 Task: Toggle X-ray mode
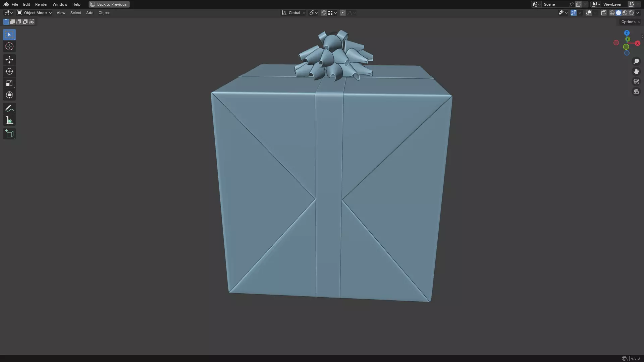click(603, 13)
